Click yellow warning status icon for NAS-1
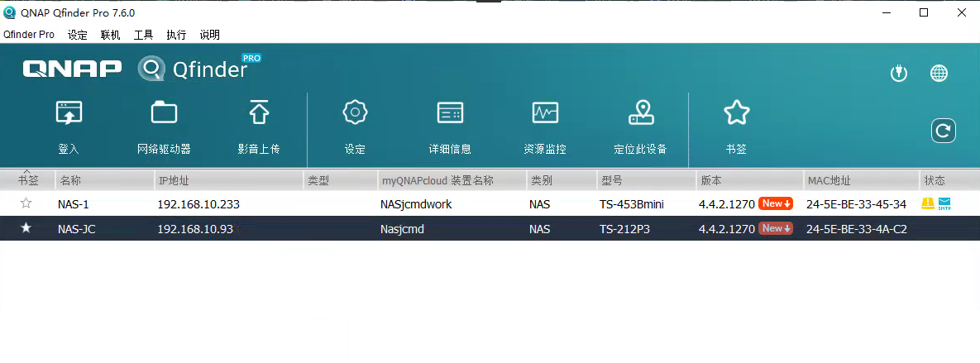 click(928, 203)
